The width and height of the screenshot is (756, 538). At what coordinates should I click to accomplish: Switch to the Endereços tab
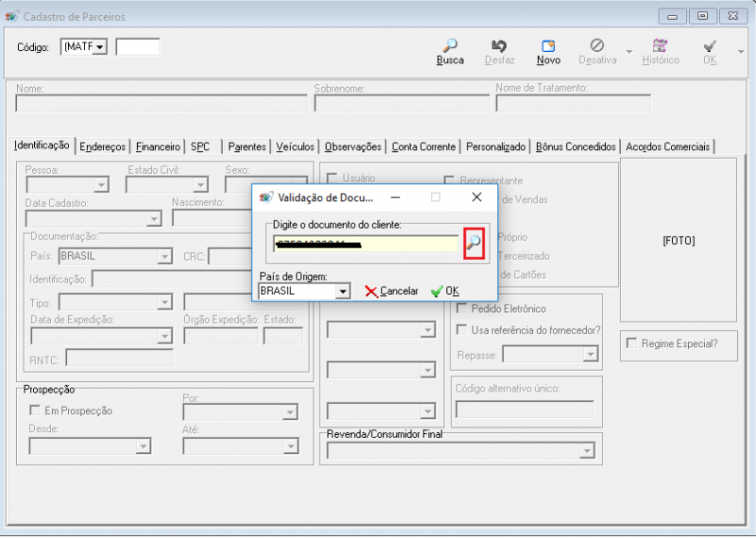click(x=103, y=147)
